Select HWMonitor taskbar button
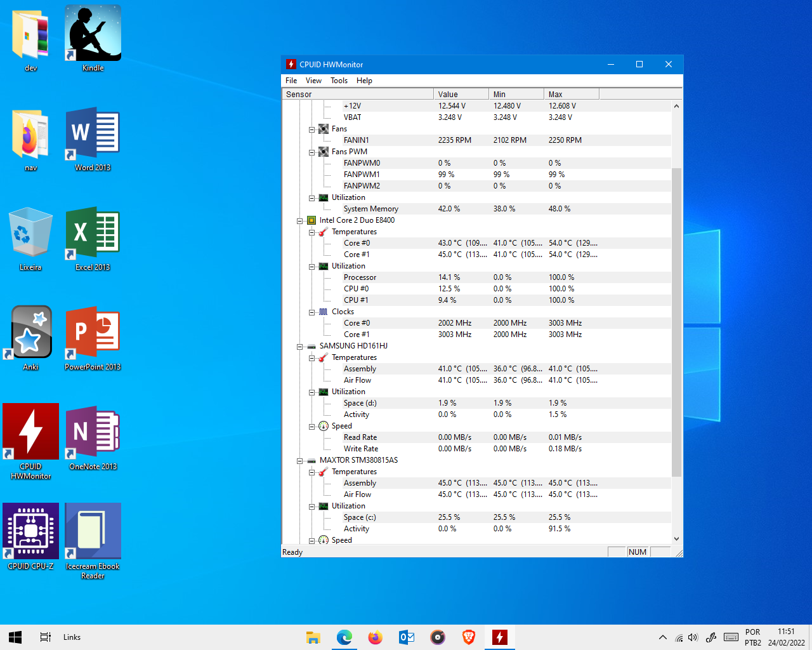This screenshot has width=812, height=650. pos(500,637)
